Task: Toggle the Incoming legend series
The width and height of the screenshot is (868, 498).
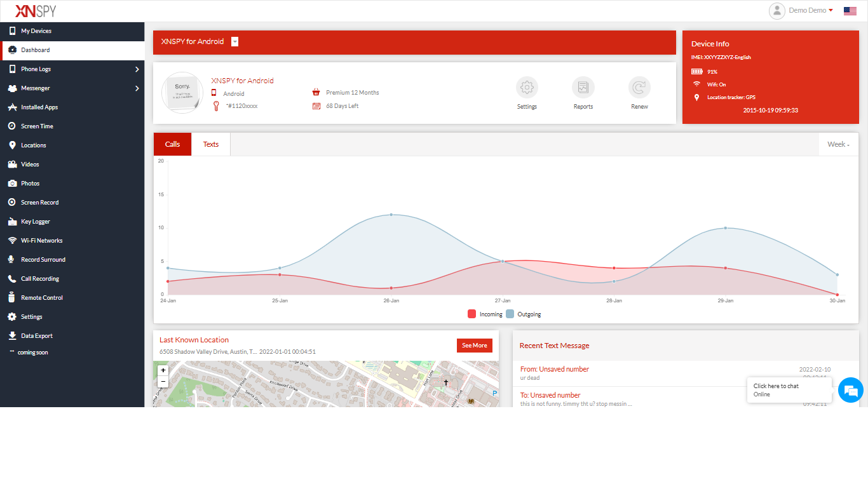Action: pos(485,314)
